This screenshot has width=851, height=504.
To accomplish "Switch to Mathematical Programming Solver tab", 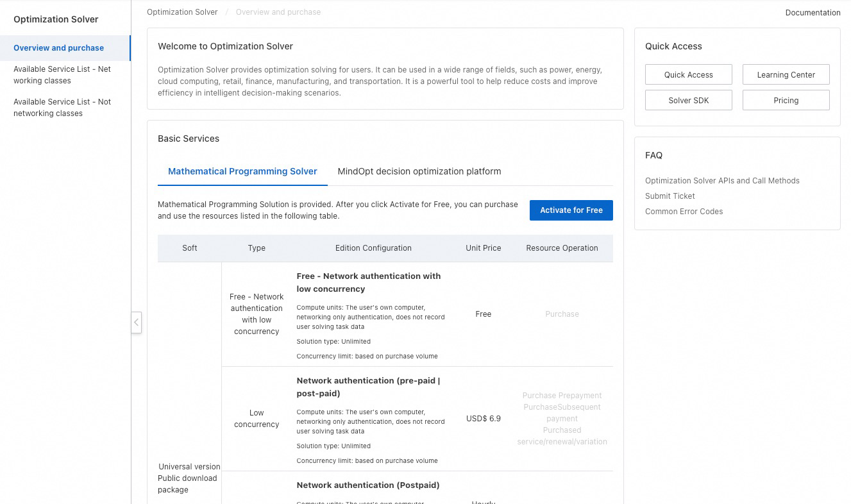I will (x=242, y=172).
